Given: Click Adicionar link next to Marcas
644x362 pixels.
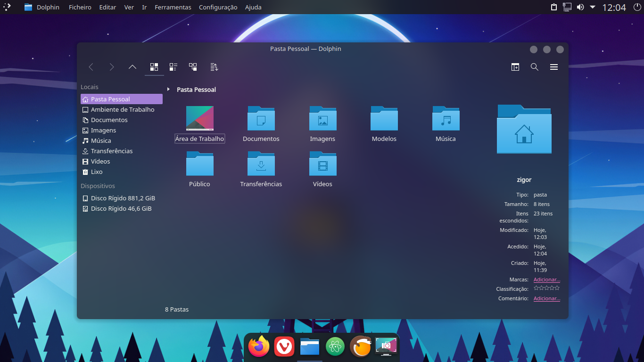Looking at the screenshot, I should (x=547, y=280).
